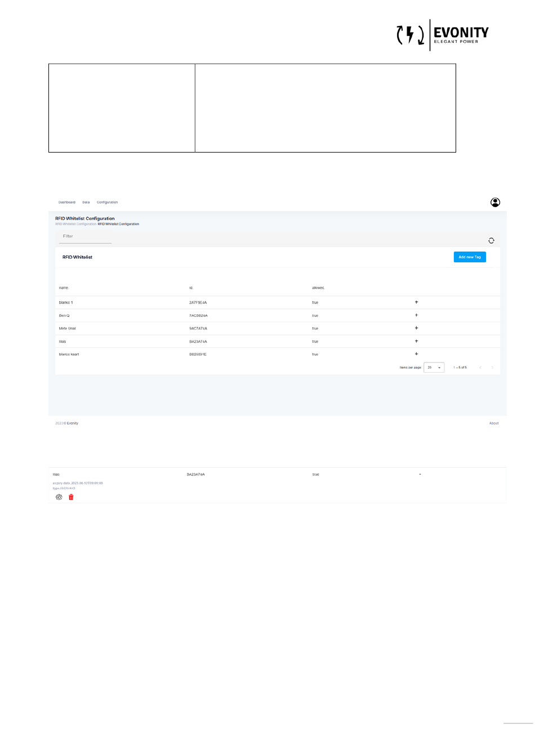The height and width of the screenshot is (756, 535).
Task: Open the Data menu
Action: click(86, 202)
